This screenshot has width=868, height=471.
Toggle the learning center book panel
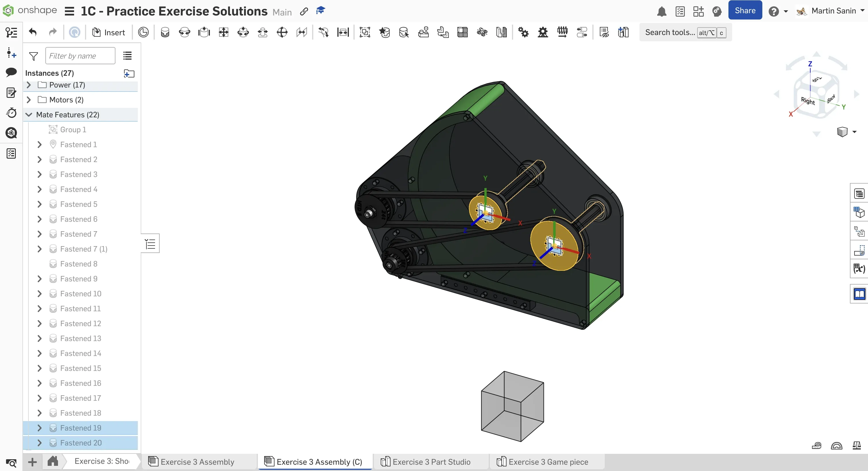tap(859, 294)
